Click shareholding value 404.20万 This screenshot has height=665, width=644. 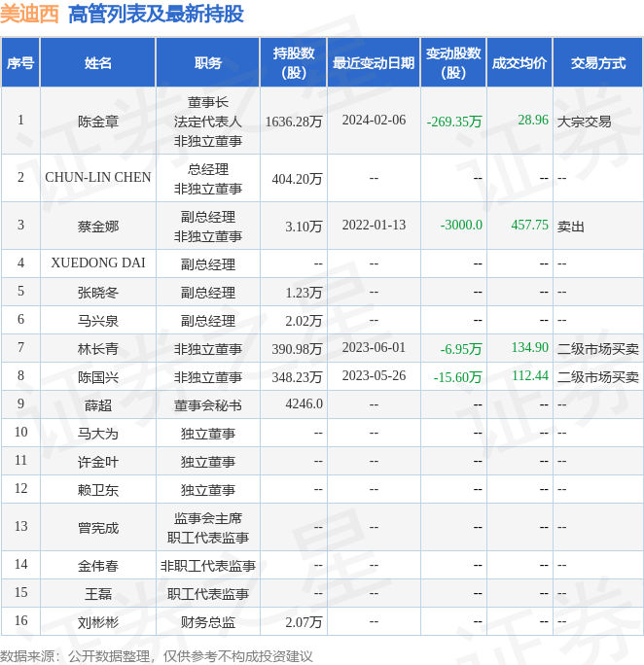click(x=297, y=179)
